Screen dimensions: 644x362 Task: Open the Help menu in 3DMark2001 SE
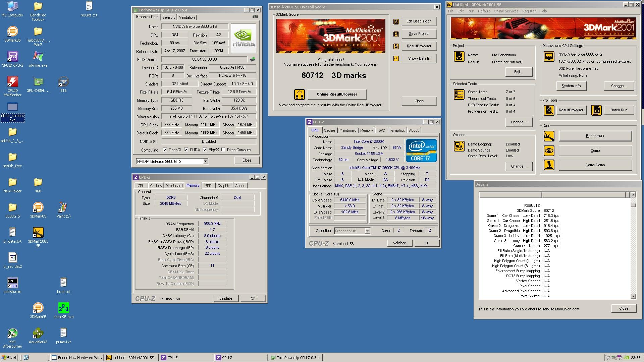pos(543,11)
